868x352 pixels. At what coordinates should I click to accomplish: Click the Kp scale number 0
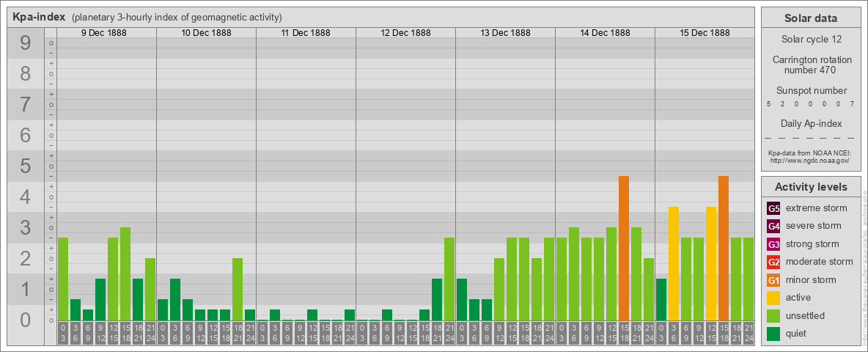point(26,320)
